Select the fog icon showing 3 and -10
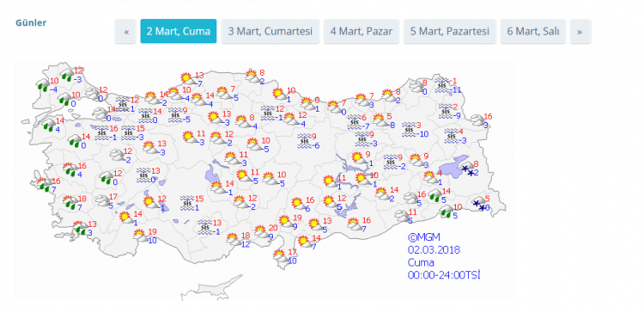 409,129
